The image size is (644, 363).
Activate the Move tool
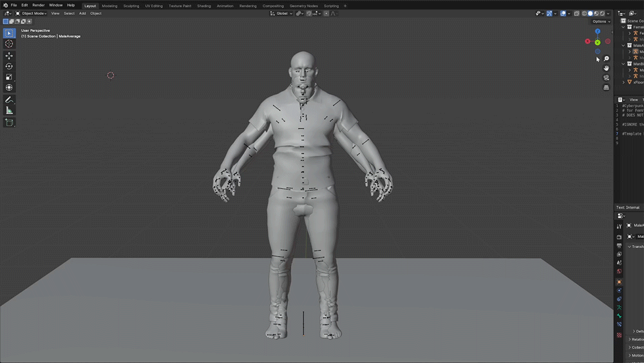coord(9,55)
